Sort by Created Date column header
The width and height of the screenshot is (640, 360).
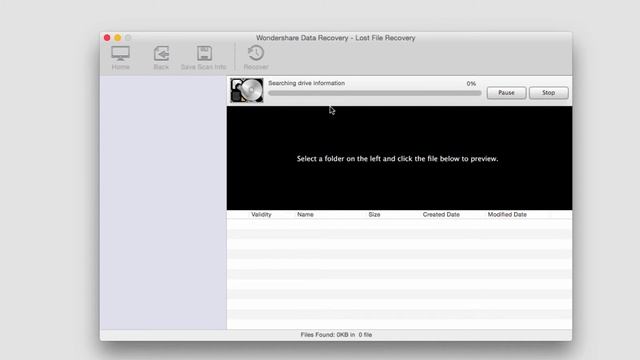[441, 214]
